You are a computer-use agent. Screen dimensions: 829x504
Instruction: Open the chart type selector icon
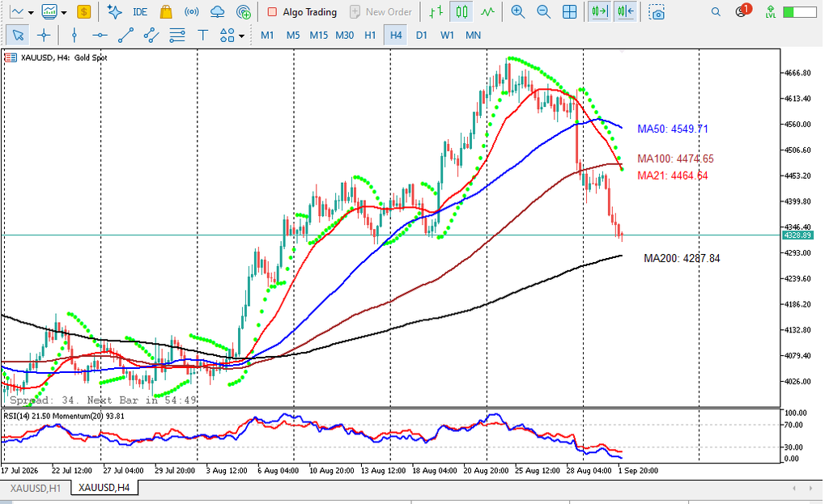[x=17, y=11]
